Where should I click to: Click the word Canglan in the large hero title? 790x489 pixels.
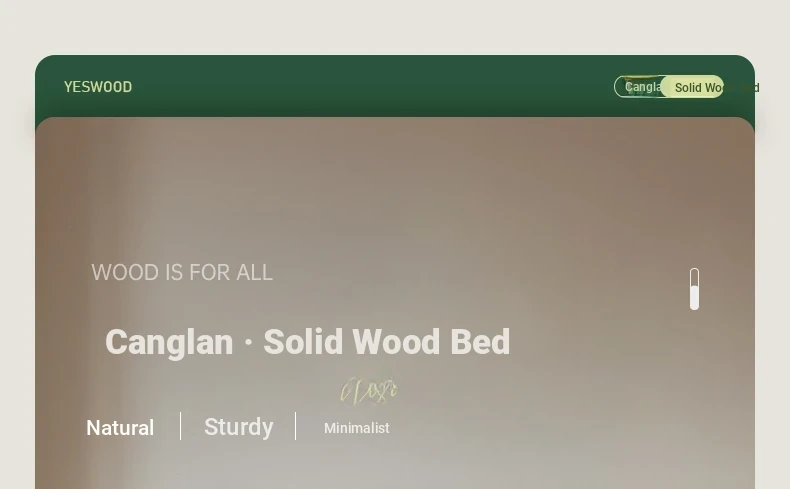(169, 342)
